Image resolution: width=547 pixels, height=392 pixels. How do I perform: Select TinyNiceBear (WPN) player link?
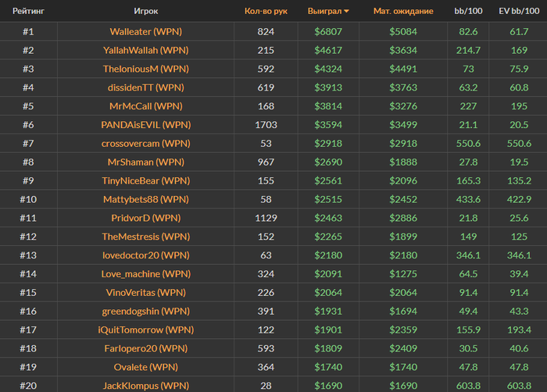pyautogui.click(x=145, y=180)
